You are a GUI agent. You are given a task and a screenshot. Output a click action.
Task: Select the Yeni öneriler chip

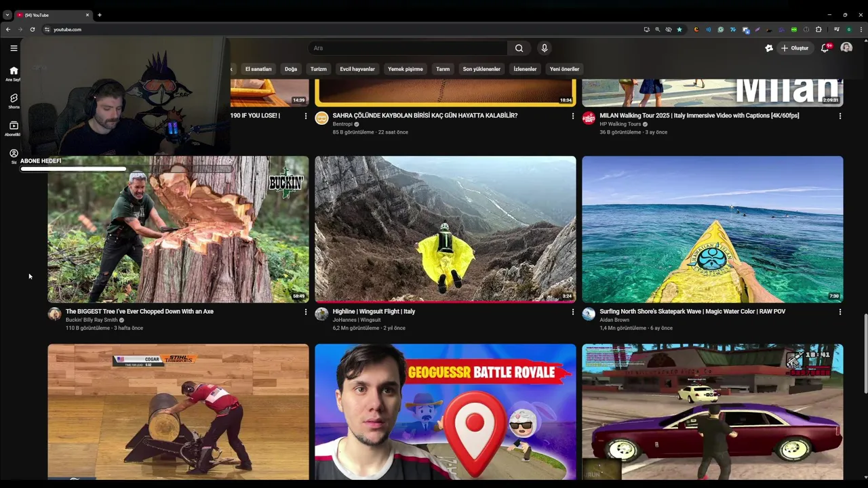coord(564,69)
